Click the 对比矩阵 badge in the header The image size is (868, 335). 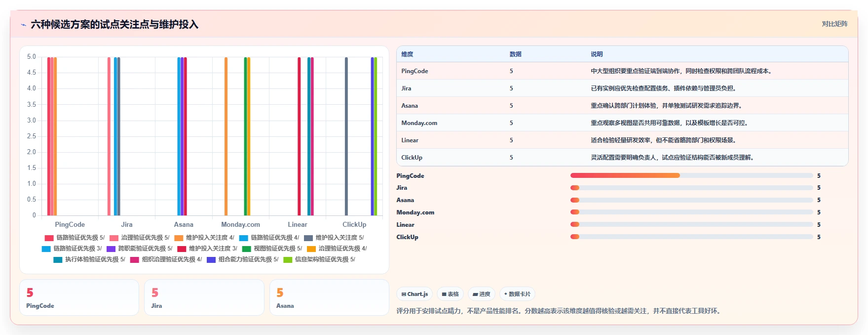coord(834,24)
